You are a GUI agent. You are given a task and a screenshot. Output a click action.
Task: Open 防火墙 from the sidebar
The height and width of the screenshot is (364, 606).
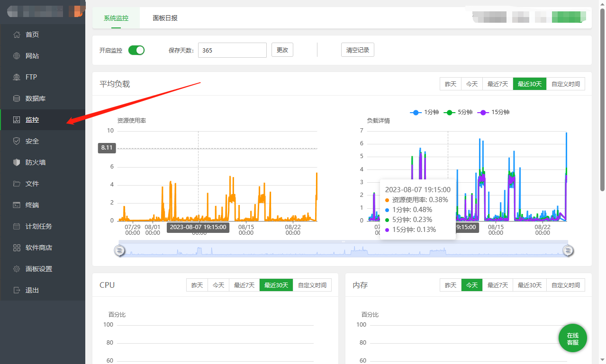(x=43, y=162)
